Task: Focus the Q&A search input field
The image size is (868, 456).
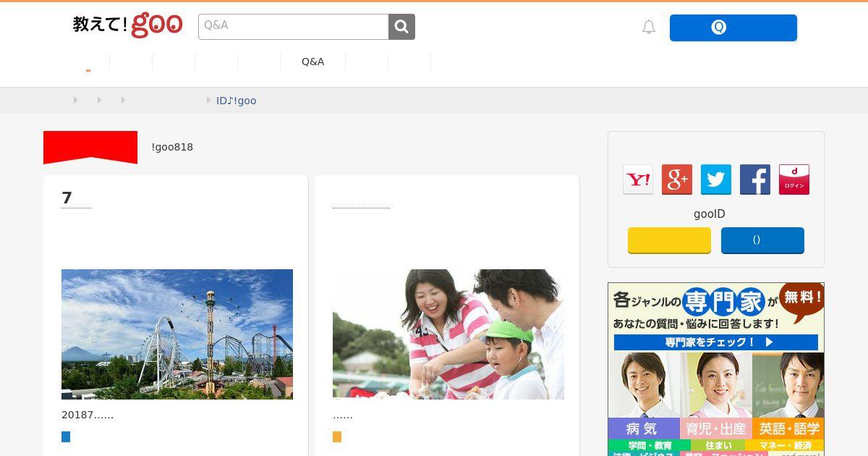Action: [x=294, y=27]
